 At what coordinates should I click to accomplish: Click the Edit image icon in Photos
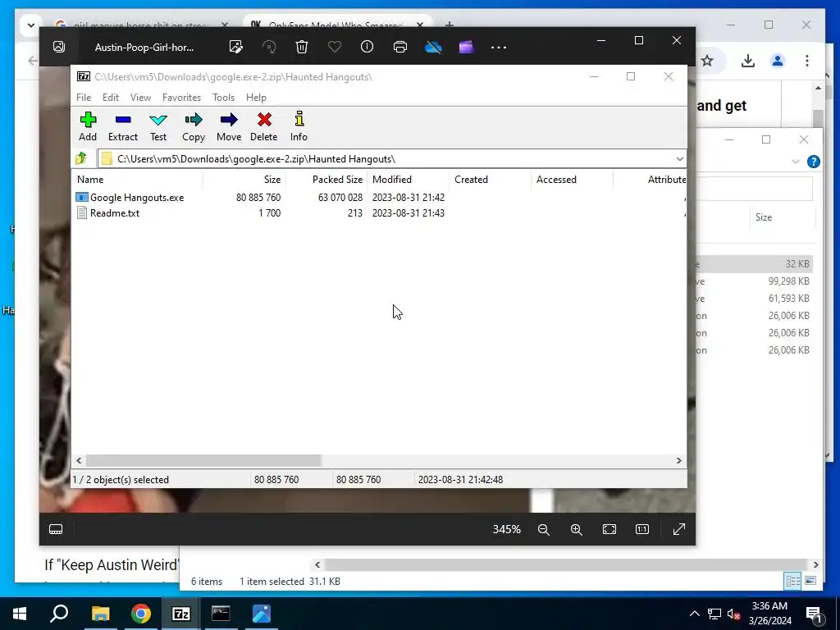[x=235, y=47]
